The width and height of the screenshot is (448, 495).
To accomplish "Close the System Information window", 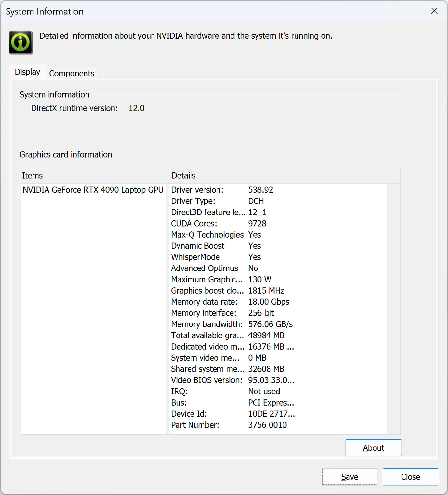I will point(434,11).
